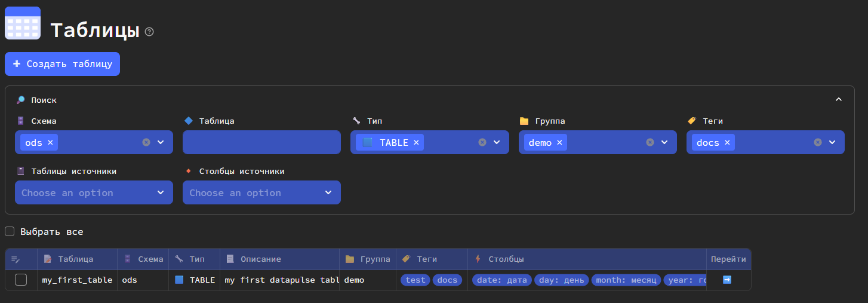The image size is (868, 303).
Task: Click the Группа column header
Action: coord(368,259)
